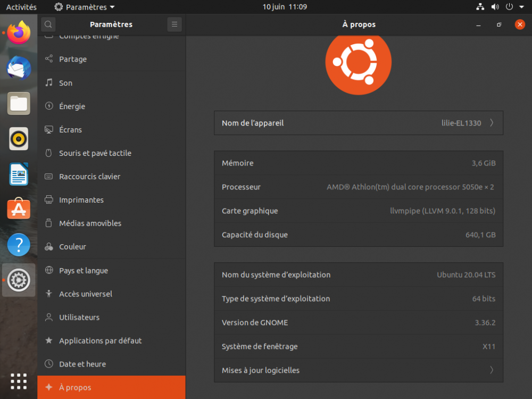Show all applications grid
The image size is (532, 399).
pyautogui.click(x=19, y=381)
